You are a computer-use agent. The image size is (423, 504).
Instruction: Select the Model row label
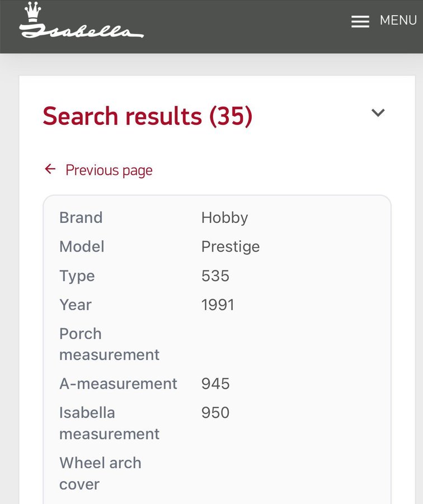[x=82, y=247]
